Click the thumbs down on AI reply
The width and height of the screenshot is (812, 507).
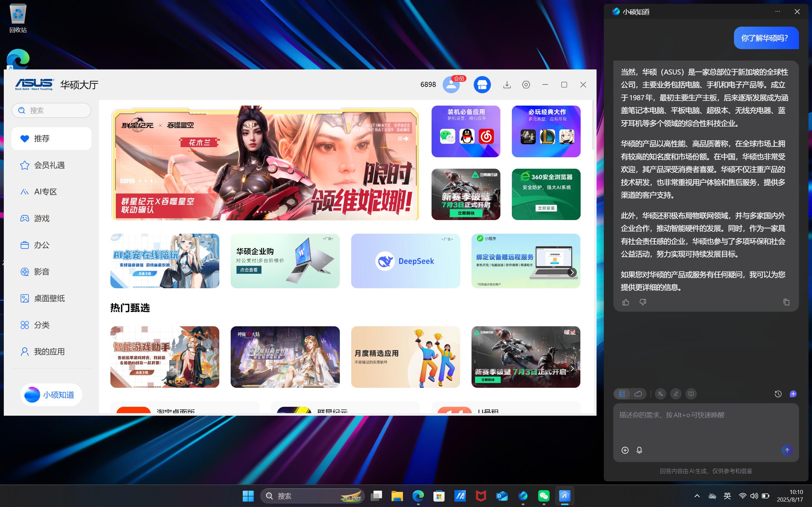coord(643,302)
